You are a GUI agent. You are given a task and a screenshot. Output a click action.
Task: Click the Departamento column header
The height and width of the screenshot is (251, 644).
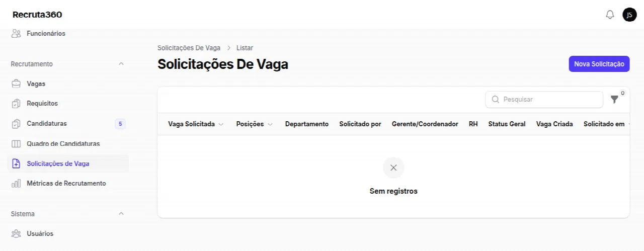307,124
